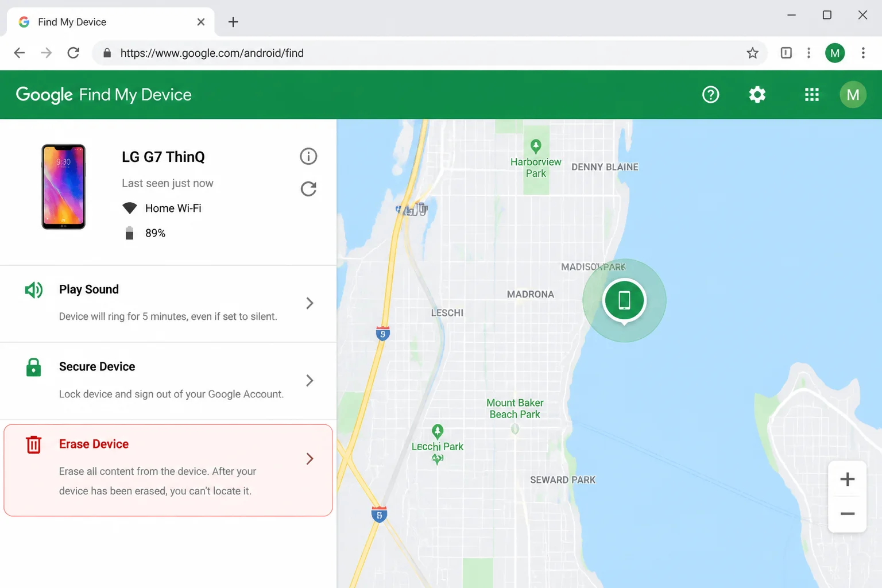Click the Secure Device lock icon
The height and width of the screenshot is (588, 882).
point(34,367)
